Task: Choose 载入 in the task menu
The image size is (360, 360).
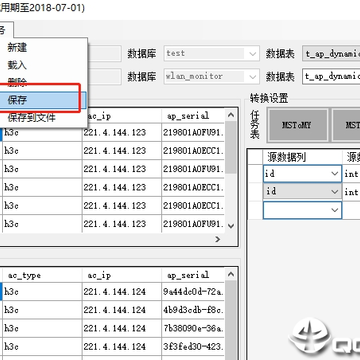Action: coord(17,65)
